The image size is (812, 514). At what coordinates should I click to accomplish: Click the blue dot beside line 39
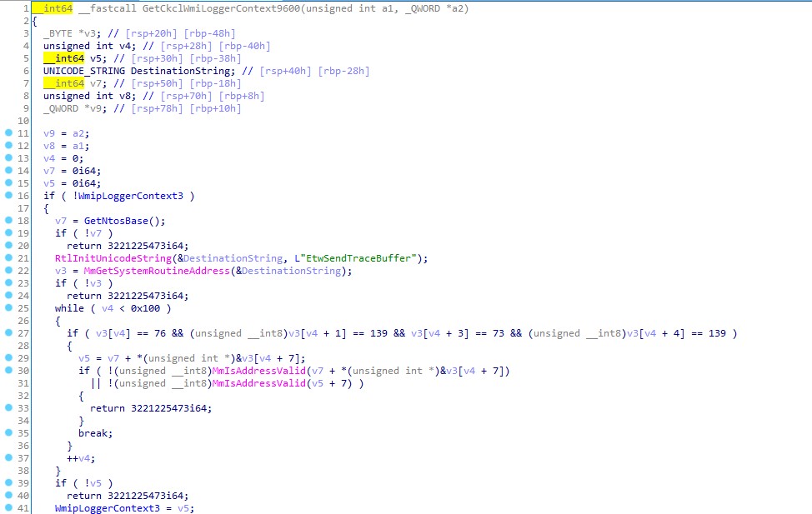(x=8, y=482)
